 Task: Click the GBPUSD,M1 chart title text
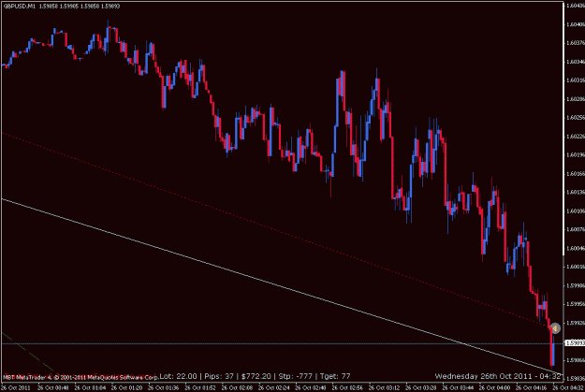coord(20,6)
